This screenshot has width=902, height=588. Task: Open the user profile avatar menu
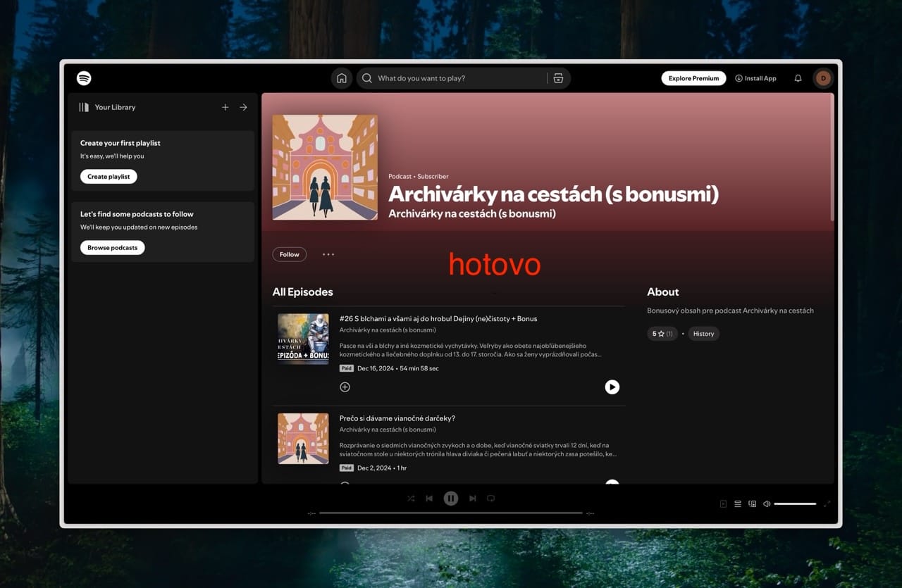click(x=822, y=78)
